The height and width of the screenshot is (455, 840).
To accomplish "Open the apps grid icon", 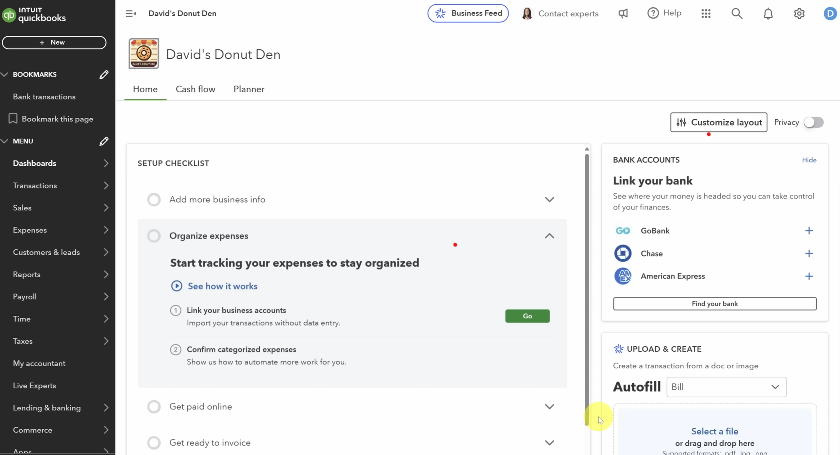I will 706,13.
